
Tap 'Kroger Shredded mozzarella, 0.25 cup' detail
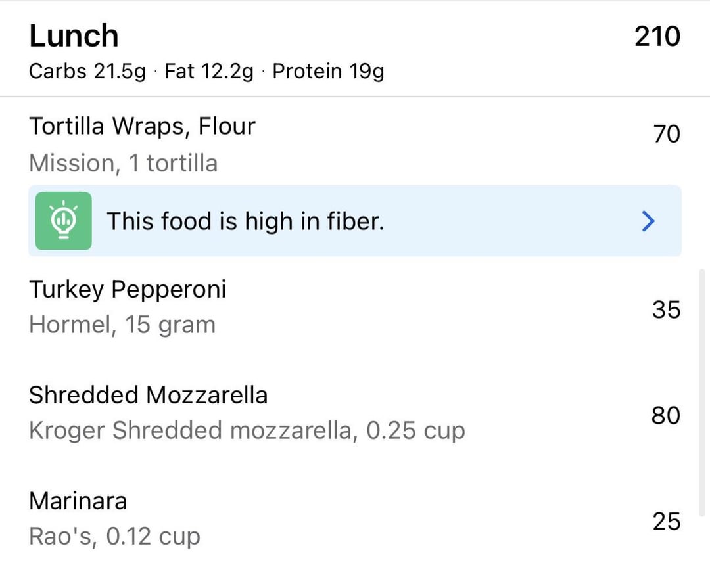(x=247, y=430)
